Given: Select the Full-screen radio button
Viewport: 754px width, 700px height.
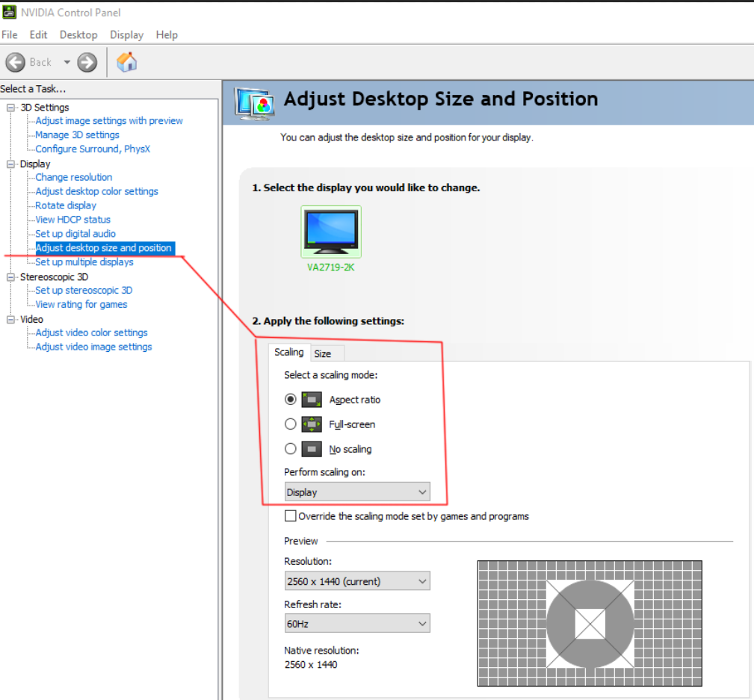Looking at the screenshot, I should [291, 424].
